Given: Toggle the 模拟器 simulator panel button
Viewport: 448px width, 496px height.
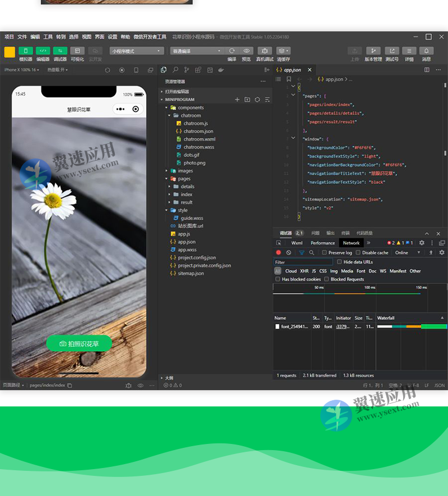Looking at the screenshot, I should click(26, 51).
